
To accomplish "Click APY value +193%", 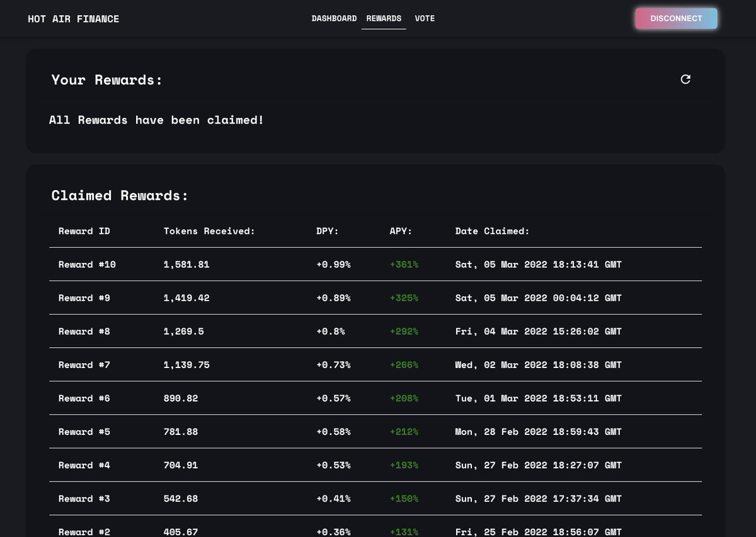I will click(x=404, y=465).
